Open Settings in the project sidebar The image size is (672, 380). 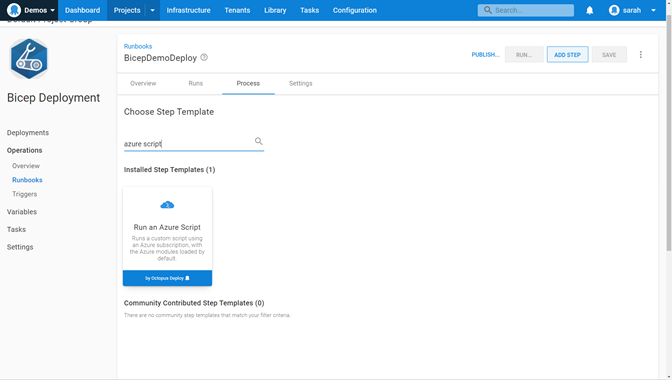click(x=20, y=247)
